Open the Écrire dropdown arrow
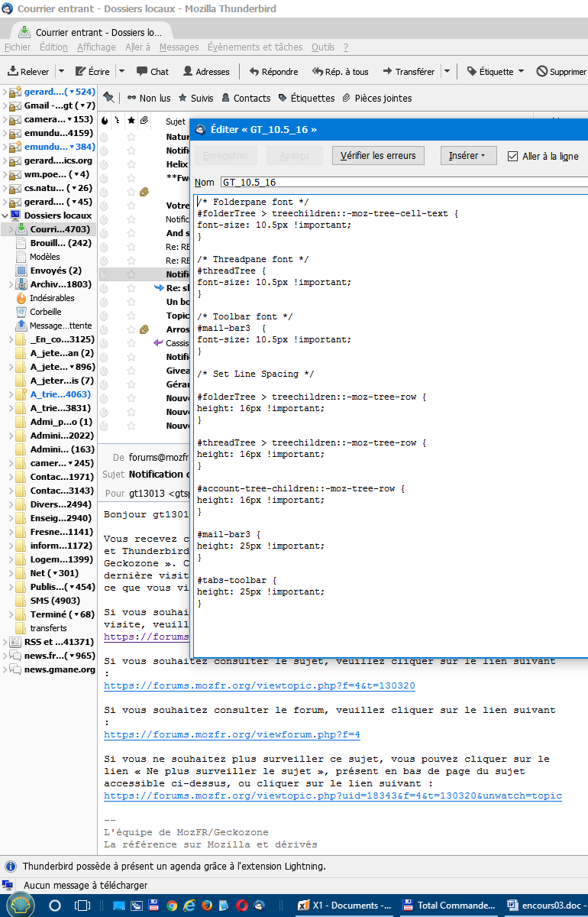 (121, 71)
